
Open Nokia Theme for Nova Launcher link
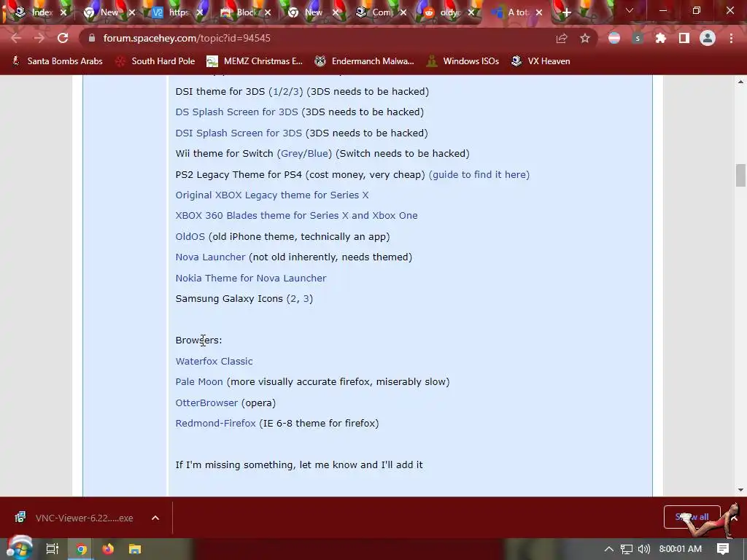pyautogui.click(x=251, y=278)
